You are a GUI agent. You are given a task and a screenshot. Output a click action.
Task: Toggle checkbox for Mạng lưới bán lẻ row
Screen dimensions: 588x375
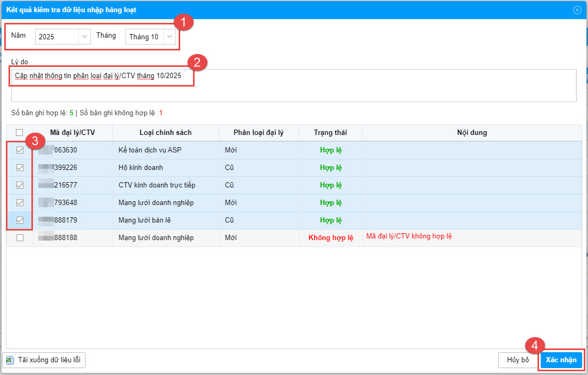click(x=20, y=220)
